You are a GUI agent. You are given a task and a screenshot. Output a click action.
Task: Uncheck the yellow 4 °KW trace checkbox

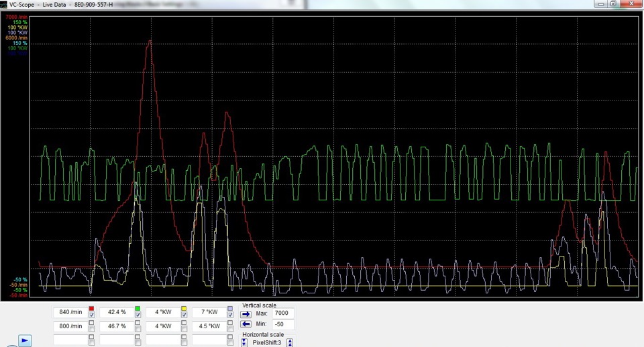pyautogui.click(x=184, y=315)
